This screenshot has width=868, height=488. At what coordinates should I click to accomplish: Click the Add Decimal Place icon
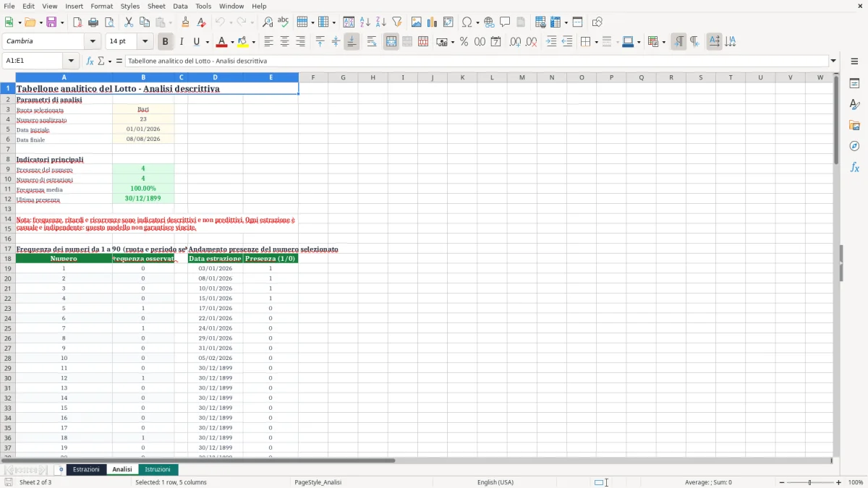point(516,42)
